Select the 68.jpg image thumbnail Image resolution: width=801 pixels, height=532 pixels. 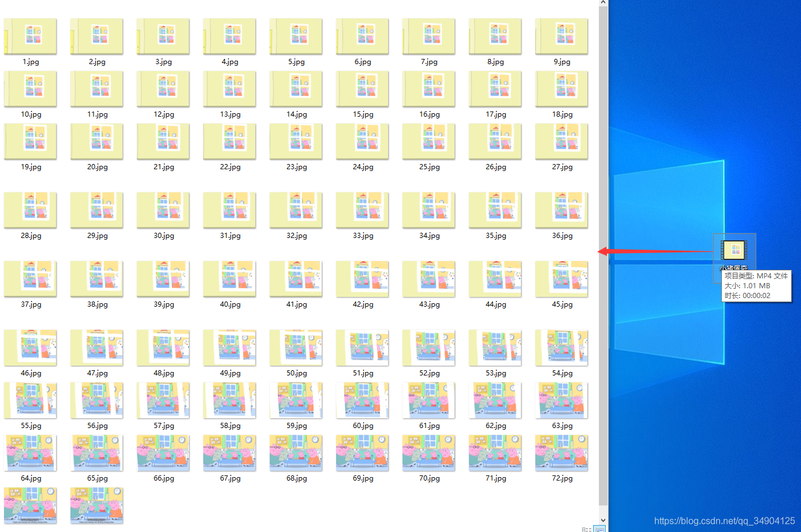point(296,453)
